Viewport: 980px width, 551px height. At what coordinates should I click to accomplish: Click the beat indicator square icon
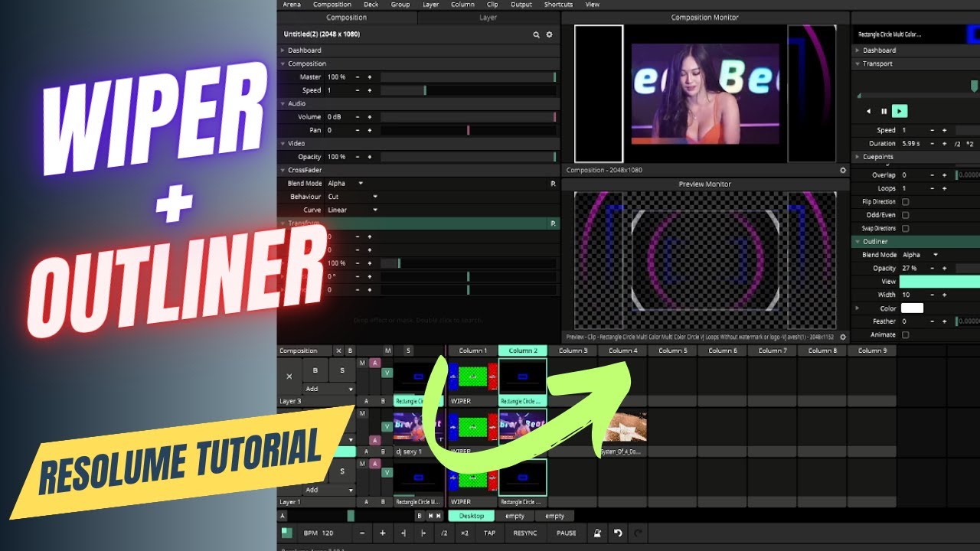[286, 533]
